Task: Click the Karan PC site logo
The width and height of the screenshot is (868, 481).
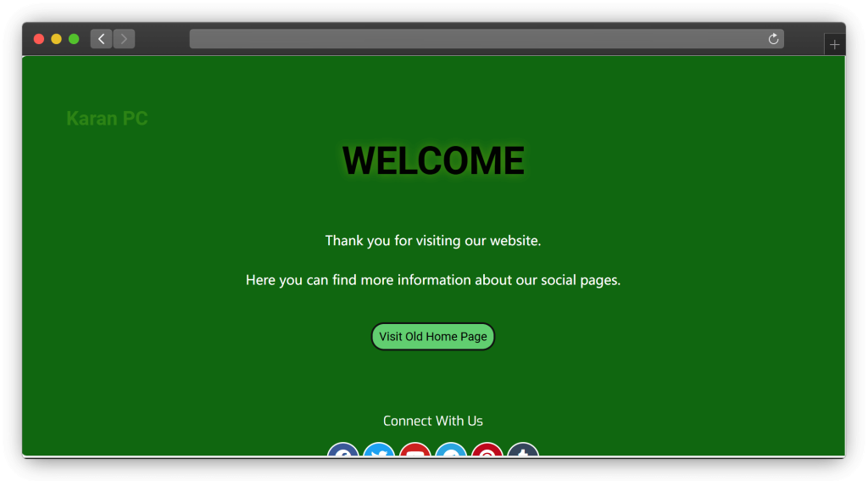Action: pyautogui.click(x=107, y=119)
